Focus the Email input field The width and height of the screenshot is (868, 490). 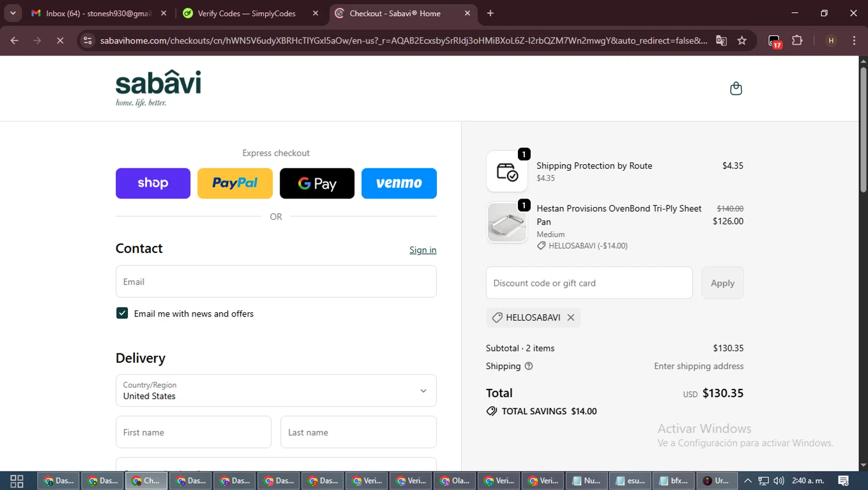pyautogui.click(x=276, y=282)
